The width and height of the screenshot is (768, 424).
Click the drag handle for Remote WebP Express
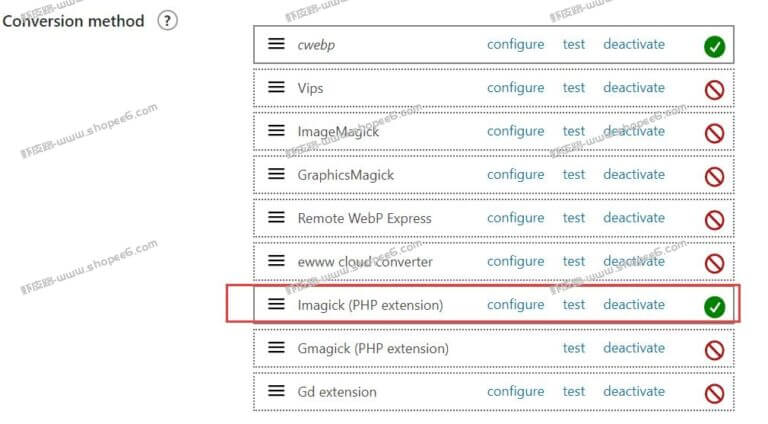click(276, 217)
